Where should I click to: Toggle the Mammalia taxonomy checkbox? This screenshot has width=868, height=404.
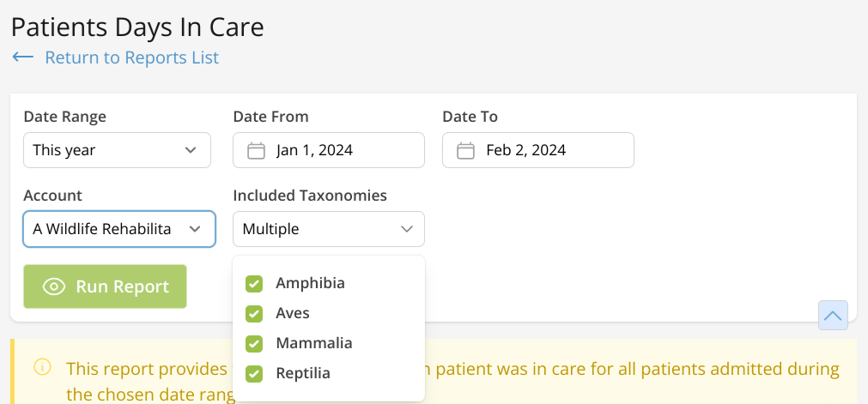pyautogui.click(x=254, y=343)
